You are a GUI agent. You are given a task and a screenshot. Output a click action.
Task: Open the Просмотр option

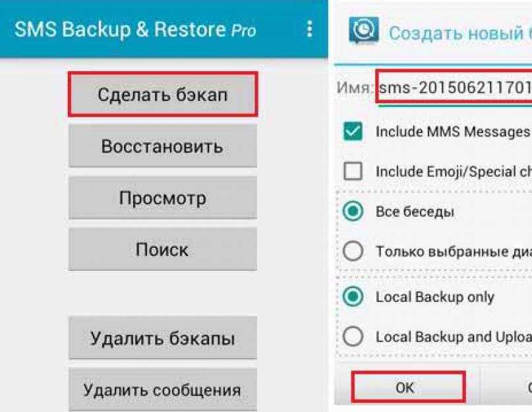(x=163, y=198)
